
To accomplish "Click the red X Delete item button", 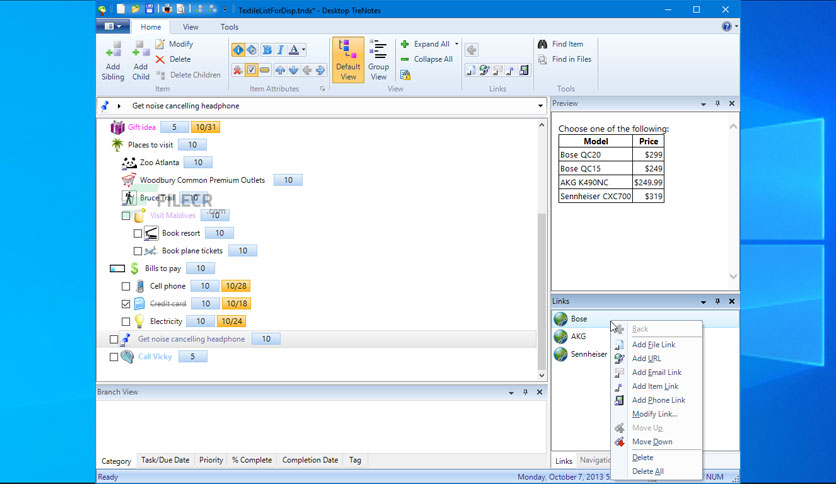I will (173, 59).
